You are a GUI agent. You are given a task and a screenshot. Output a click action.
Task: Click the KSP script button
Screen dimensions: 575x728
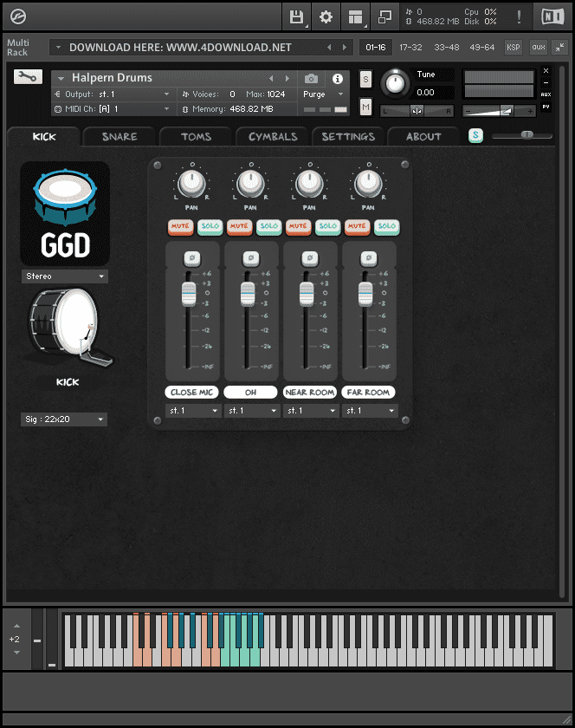click(513, 47)
